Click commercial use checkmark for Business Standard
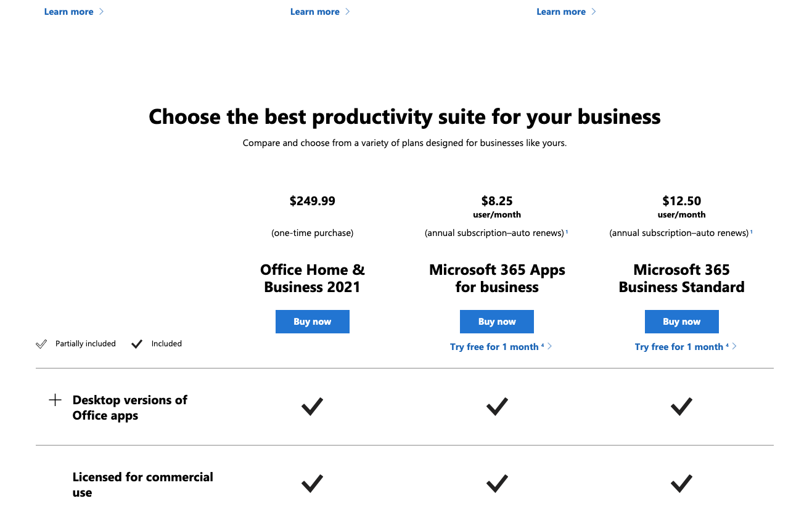This screenshot has height=517, width=812. [682, 484]
